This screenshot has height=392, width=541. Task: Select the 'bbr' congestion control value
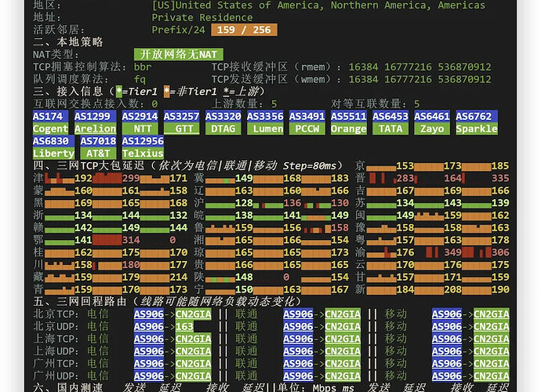[x=143, y=67]
